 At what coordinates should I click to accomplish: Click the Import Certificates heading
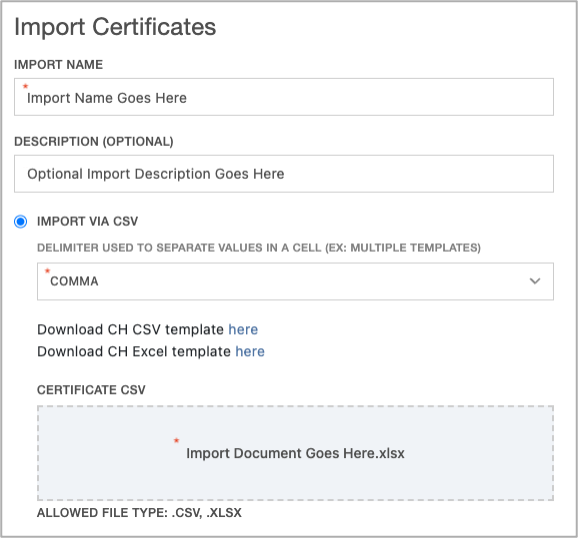[115, 27]
